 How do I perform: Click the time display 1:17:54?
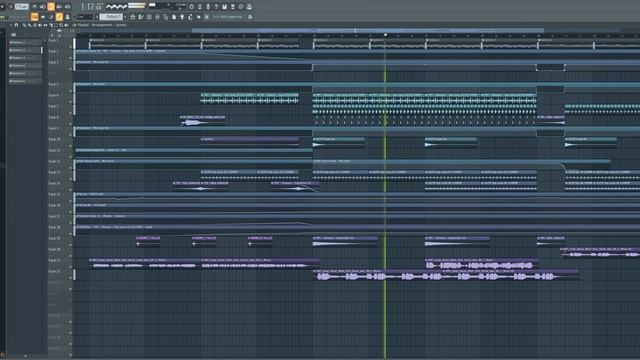(x=92, y=7)
